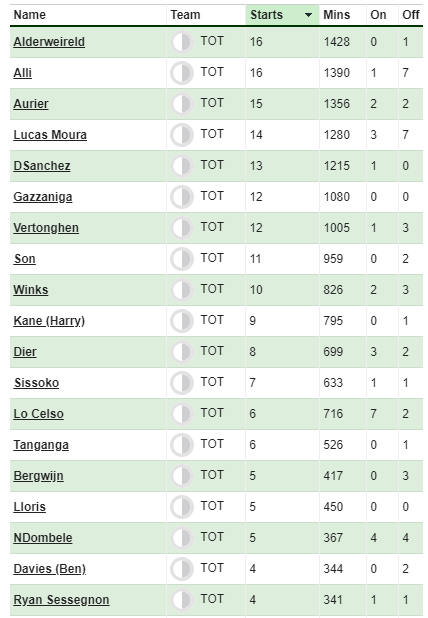Sort by the On substitutions column header
Viewport: 428px width, 618px height.
pyautogui.click(x=378, y=15)
